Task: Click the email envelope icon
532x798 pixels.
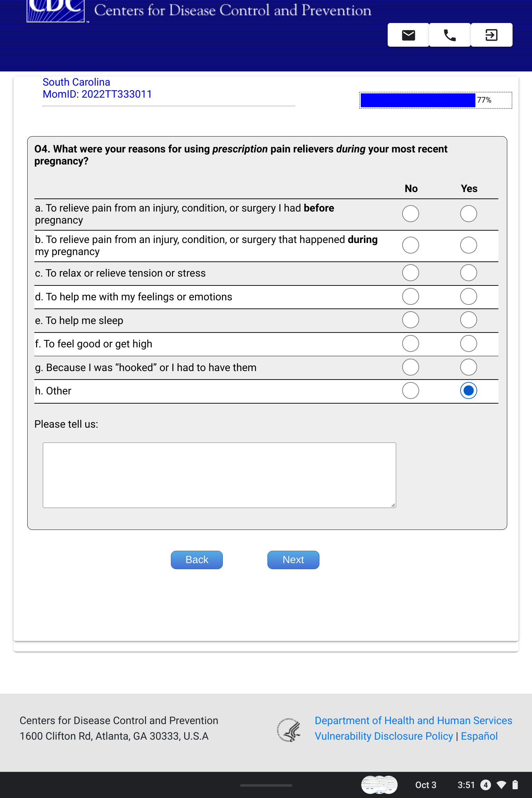Action: coord(408,35)
